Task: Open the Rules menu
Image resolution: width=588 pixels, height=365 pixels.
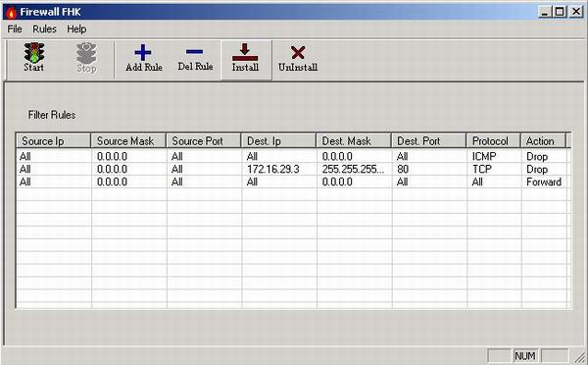Action: pyautogui.click(x=44, y=28)
